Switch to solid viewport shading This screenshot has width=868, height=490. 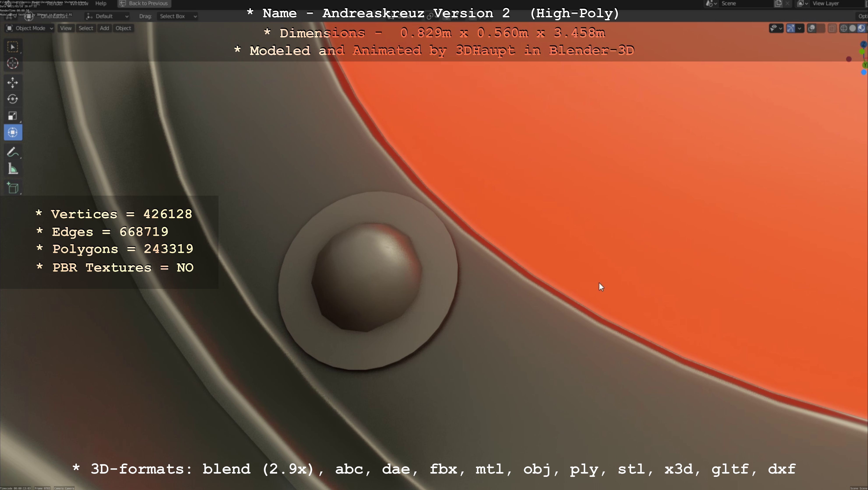coord(852,28)
